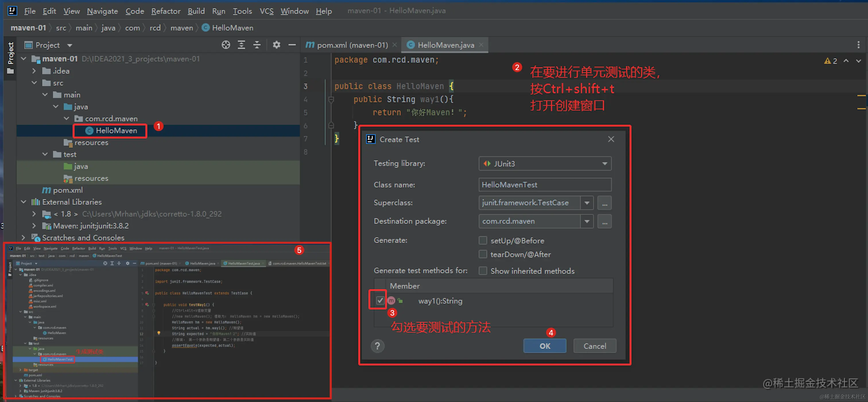Jump to next highlighted warning arrow

coord(858,61)
